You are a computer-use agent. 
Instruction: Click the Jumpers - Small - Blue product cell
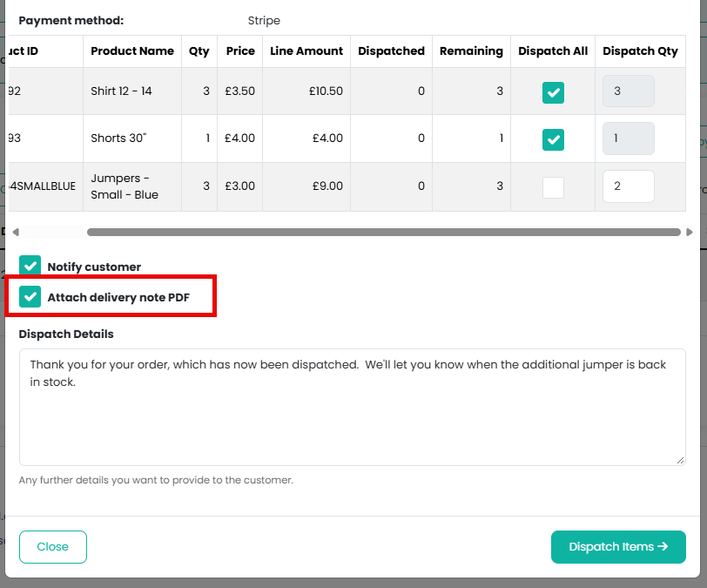coord(132,186)
